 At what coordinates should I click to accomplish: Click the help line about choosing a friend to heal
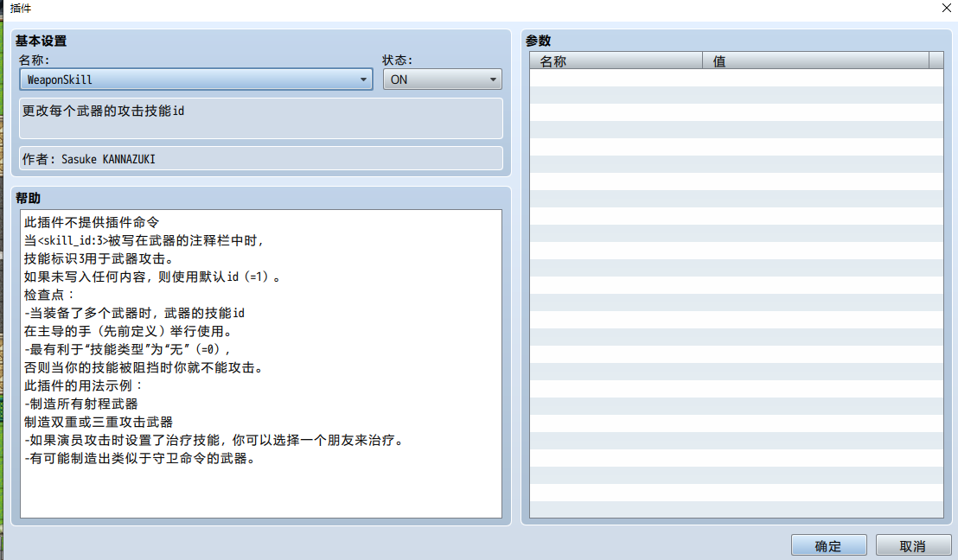(x=214, y=440)
